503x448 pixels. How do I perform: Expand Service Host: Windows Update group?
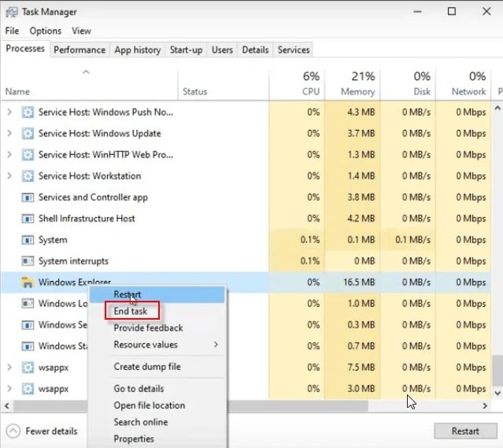pyautogui.click(x=9, y=133)
